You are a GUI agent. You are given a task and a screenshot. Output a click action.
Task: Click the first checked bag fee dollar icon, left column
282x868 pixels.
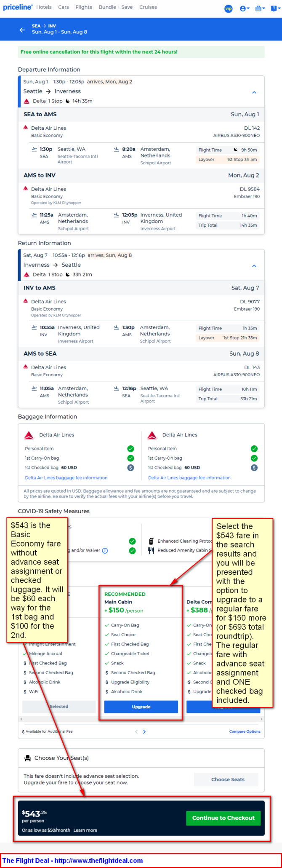point(130,468)
